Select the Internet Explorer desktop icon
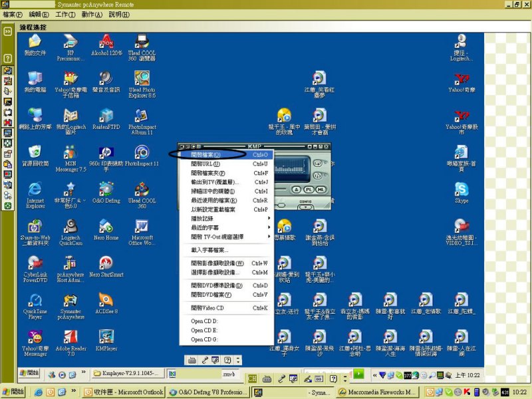532x399 pixels. point(35,195)
